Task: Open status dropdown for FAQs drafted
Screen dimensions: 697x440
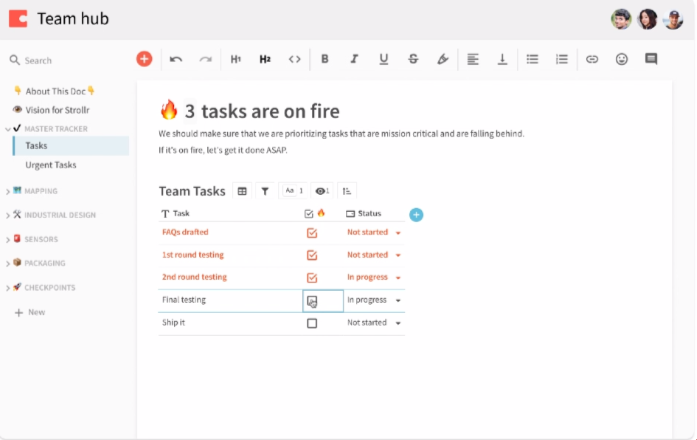Action: [398, 233]
